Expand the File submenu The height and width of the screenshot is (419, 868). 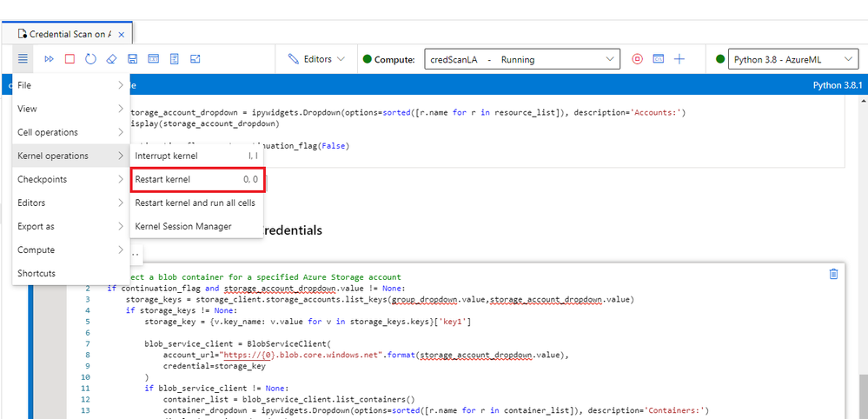pos(71,85)
